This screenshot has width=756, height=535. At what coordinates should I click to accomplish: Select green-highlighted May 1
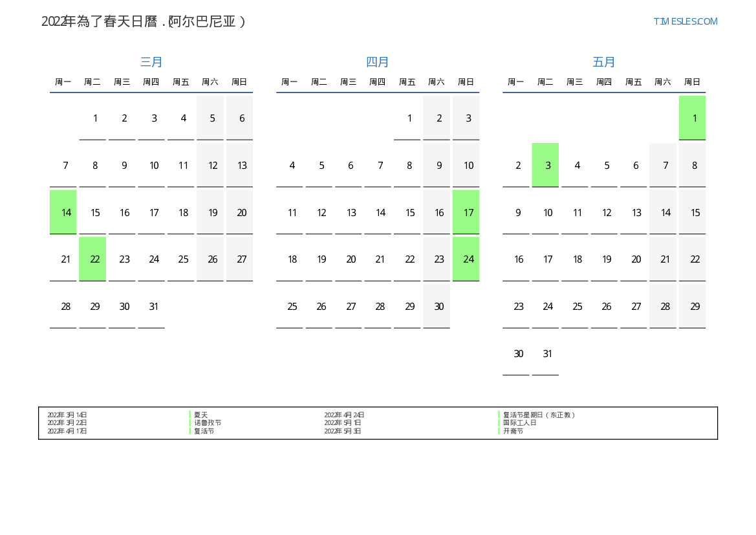pos(692,118)
